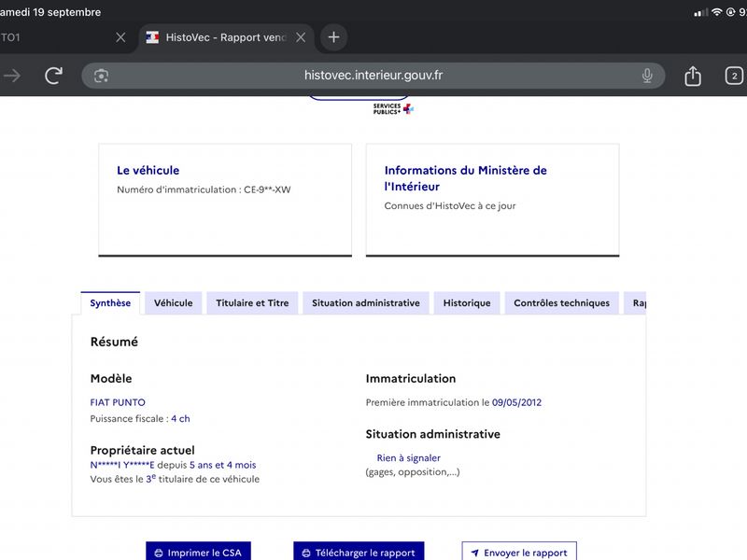Click the Imprimer le CSA button
The width and height of the screenshot is (747, 560).
click(x=198, y=552)
